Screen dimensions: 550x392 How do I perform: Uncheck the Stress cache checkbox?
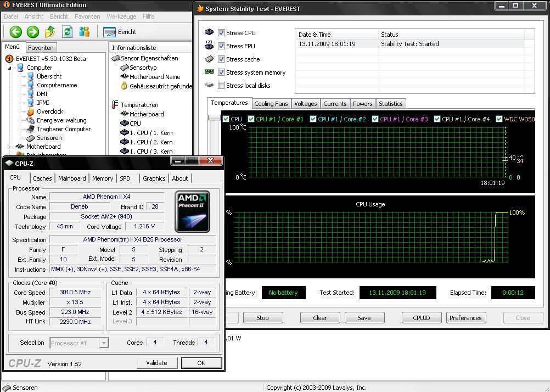click(221, 59)
